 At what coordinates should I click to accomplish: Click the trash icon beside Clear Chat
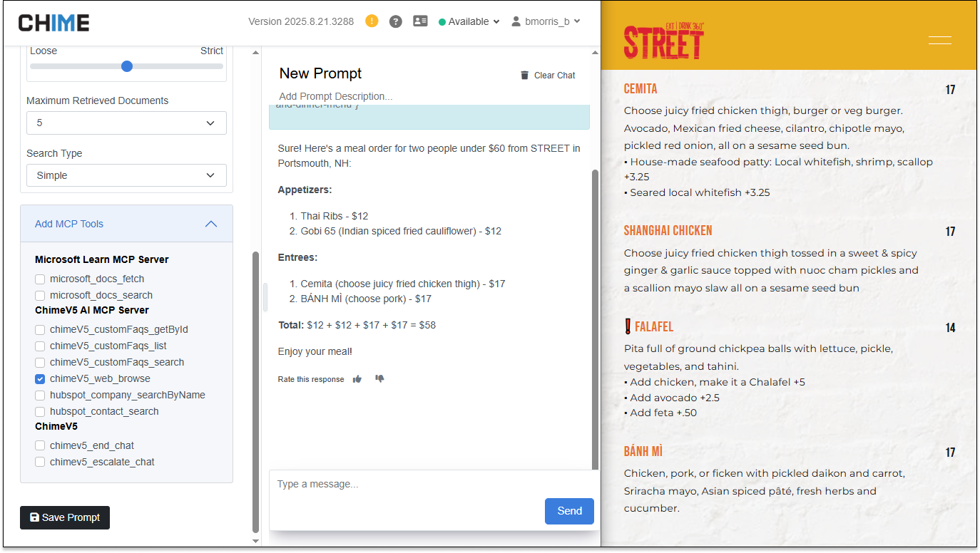[525, 76]
